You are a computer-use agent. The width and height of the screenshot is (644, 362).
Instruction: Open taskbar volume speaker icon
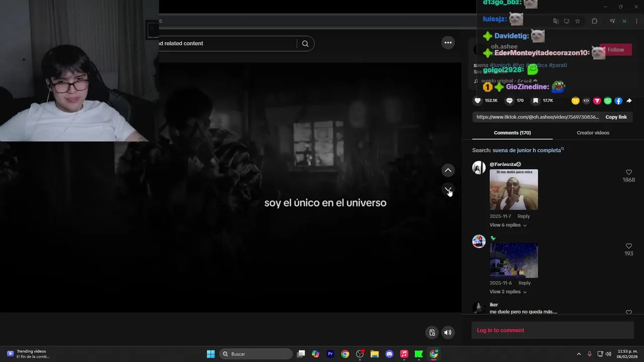[x=608, y=354]
